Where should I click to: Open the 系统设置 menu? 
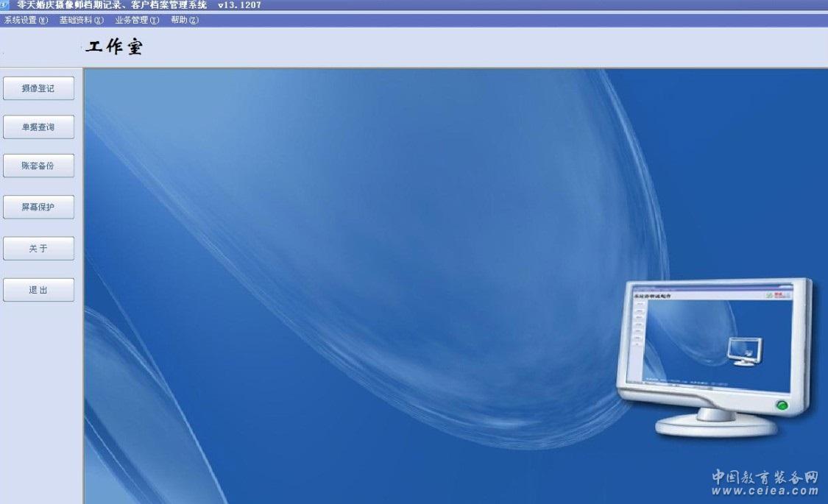point(26,20)
